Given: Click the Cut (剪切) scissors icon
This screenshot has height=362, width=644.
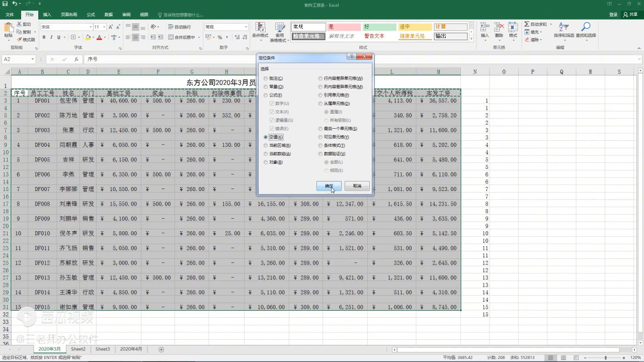Looking at the screenshot, I should (19, 24).
